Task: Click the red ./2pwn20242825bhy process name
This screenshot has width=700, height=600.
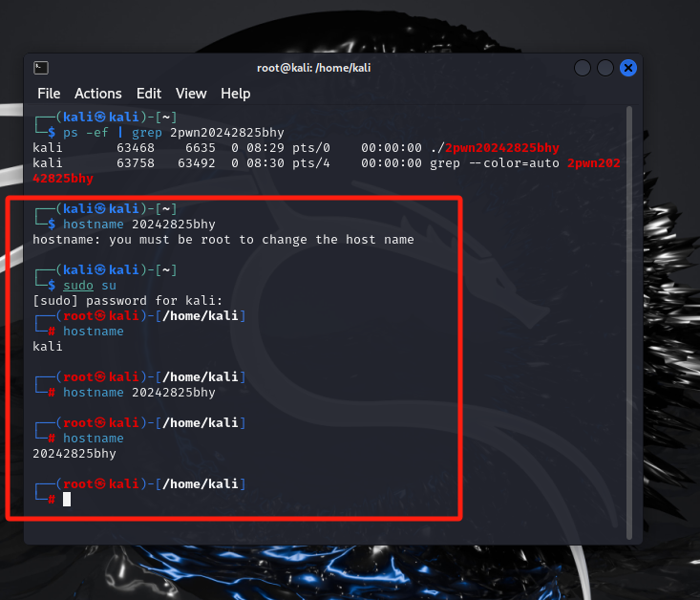Action: tap(495, 148)
